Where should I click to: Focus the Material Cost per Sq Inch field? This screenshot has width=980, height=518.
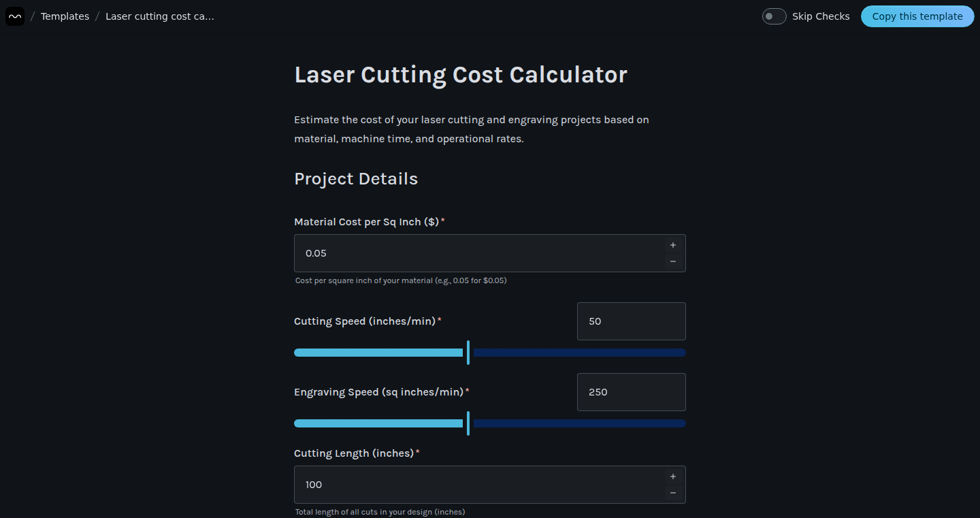pyautogui.click(x=479, y=253)
